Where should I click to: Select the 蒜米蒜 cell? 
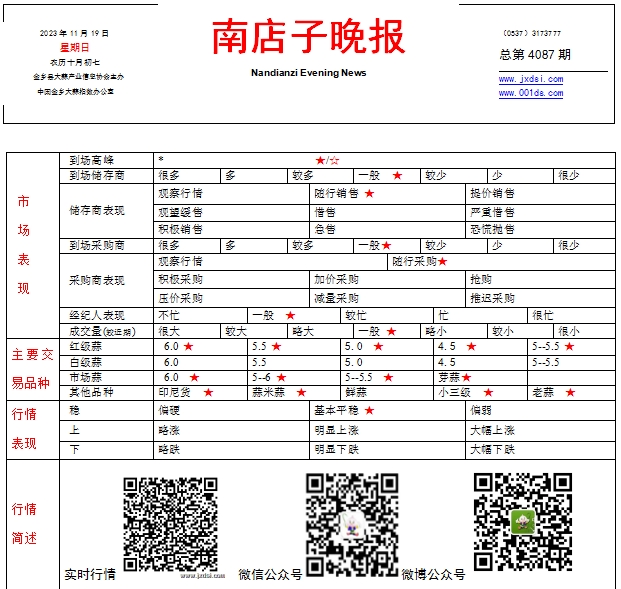(293, 393)
